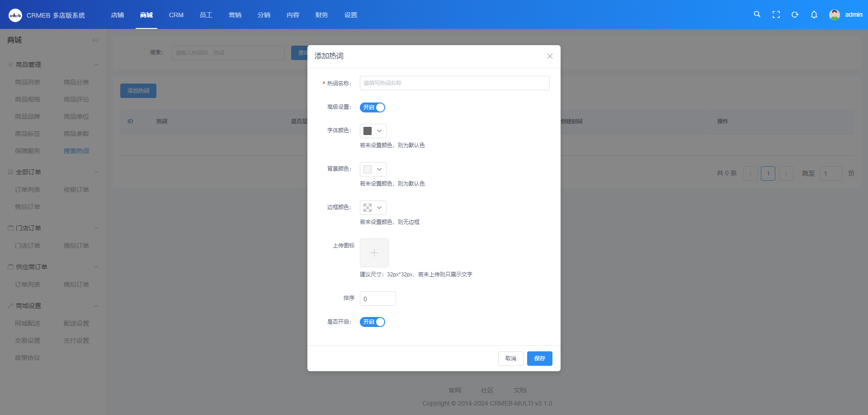Collapse the sidebar using the fold icon
Viewport: 868px width, 415px height.
pyautogui.click(x=95, y=40)
